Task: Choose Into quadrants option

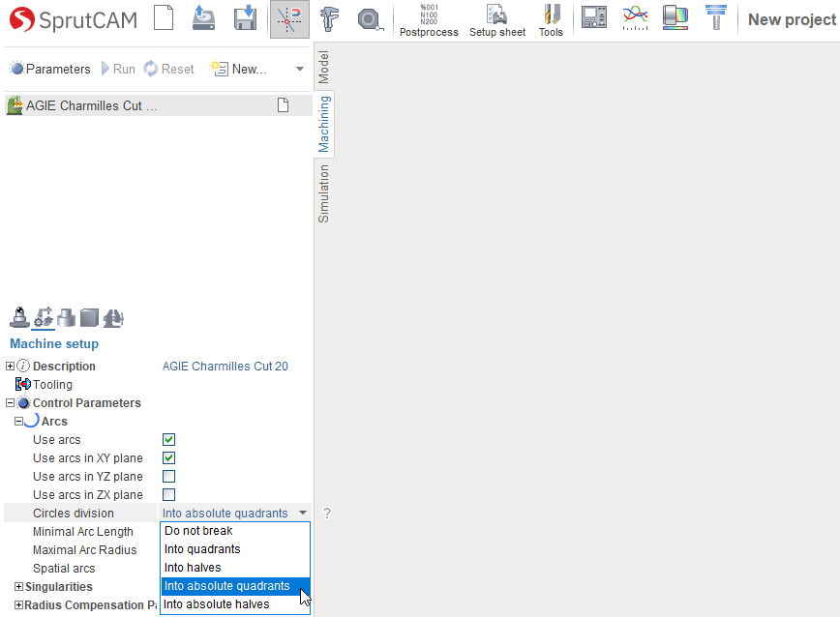Action: tap(235, 549)
